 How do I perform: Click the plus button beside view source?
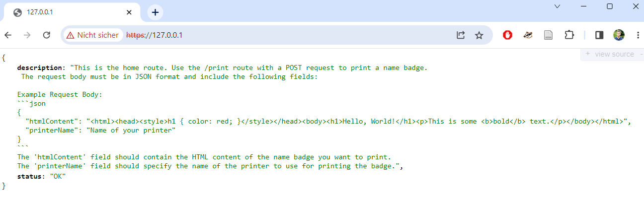pos(588,54)
